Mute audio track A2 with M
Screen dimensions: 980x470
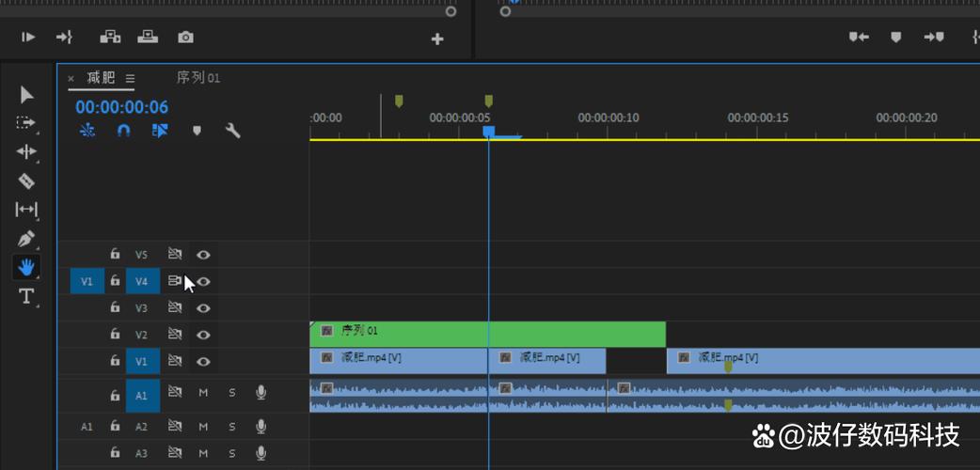(203, 427)
